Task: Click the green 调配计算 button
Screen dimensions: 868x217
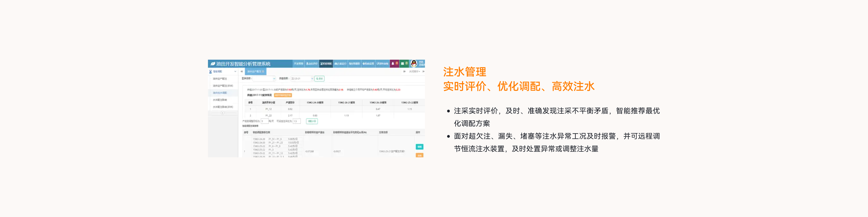Action: 312,121
